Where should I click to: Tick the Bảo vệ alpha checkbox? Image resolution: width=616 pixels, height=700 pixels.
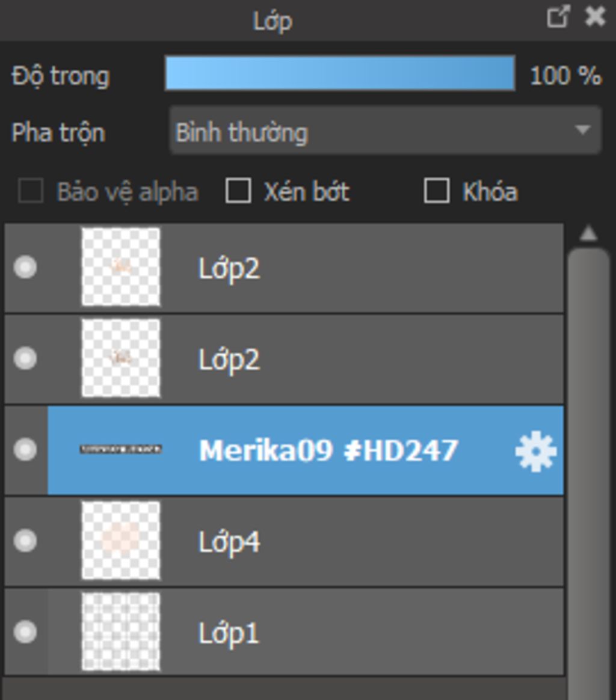[30, 191]
